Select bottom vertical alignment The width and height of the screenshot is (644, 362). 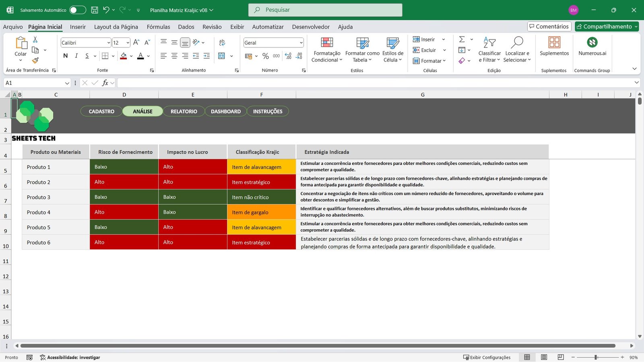pos(185,42)
